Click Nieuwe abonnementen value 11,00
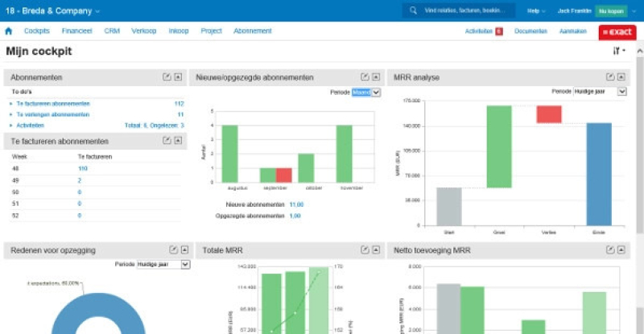The height and width of the screenshot is (334, 644). pyautogui.click(x=296, y=204)
